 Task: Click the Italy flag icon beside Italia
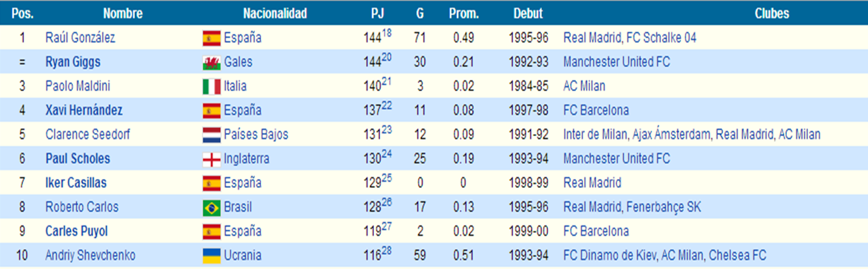[211, 86]
